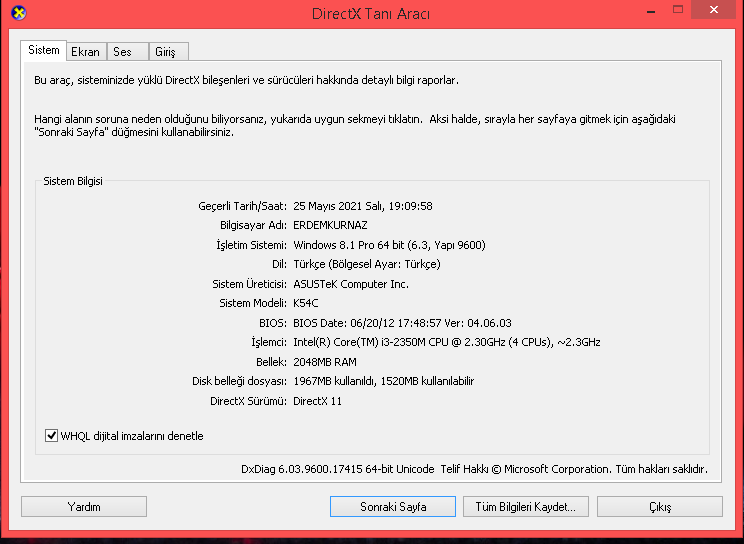Click the DirectX icon in title bar
The height and width of the screenshot is (544, 744).
tap(19, 13)
